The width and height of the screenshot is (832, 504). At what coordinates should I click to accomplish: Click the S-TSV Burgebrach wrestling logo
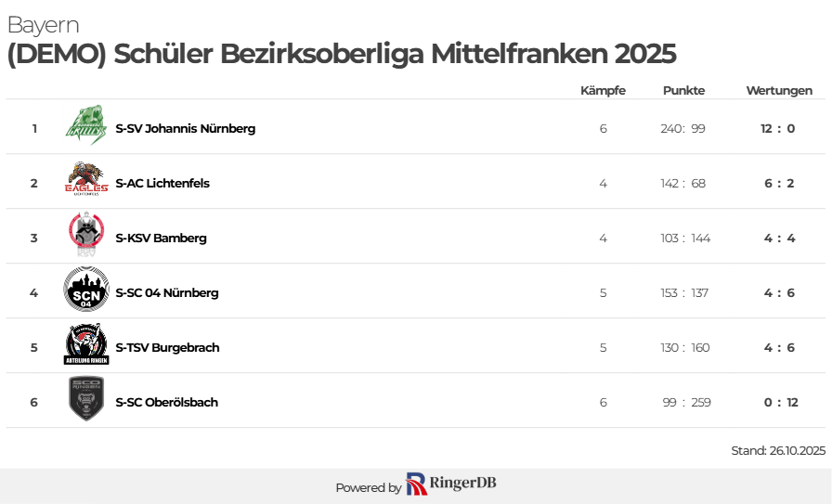point(85,345)
